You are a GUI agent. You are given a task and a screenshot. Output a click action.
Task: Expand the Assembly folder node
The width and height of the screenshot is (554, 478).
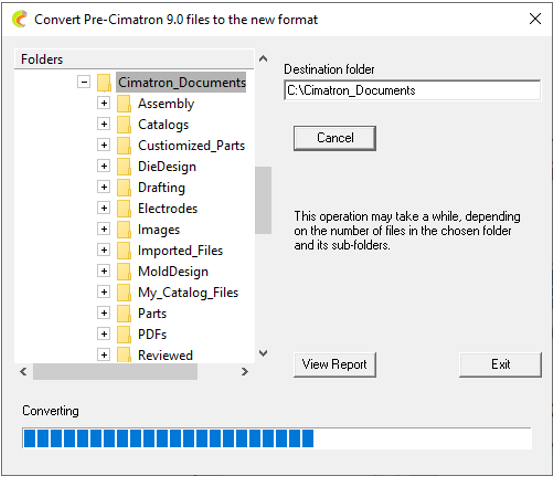tap(104, 103)
